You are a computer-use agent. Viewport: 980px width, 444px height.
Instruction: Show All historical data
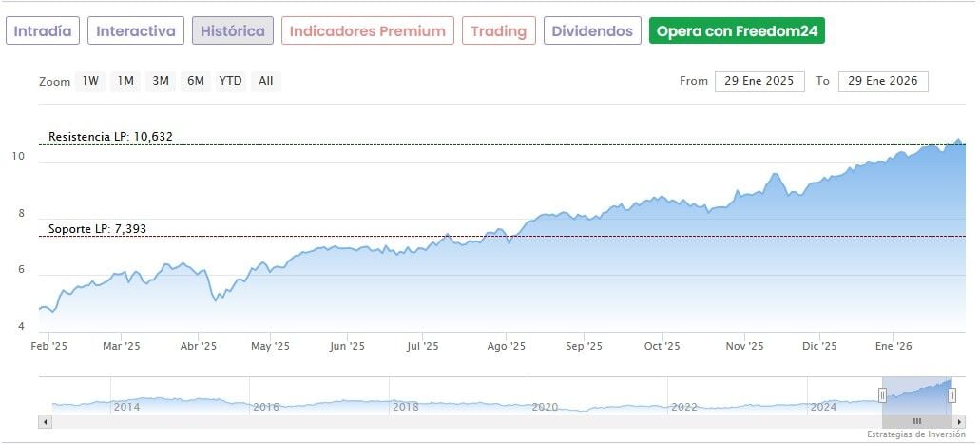click(x=266, y=81)
